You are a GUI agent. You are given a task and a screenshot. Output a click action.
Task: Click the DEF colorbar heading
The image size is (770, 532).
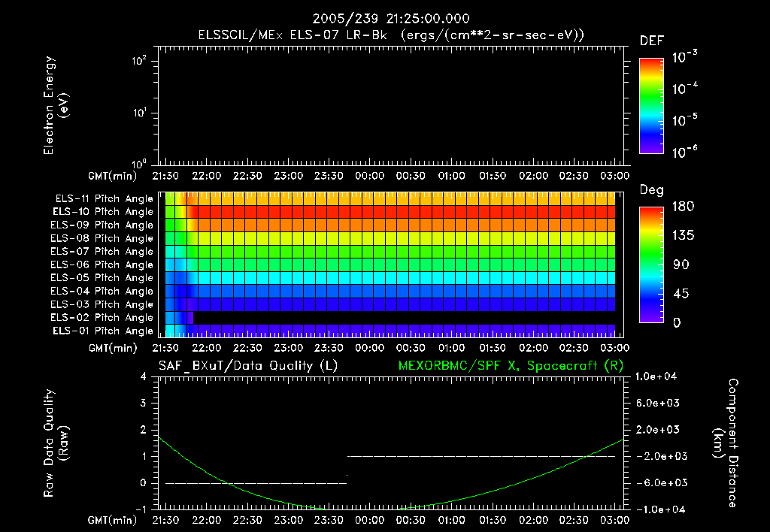(652, 41)
